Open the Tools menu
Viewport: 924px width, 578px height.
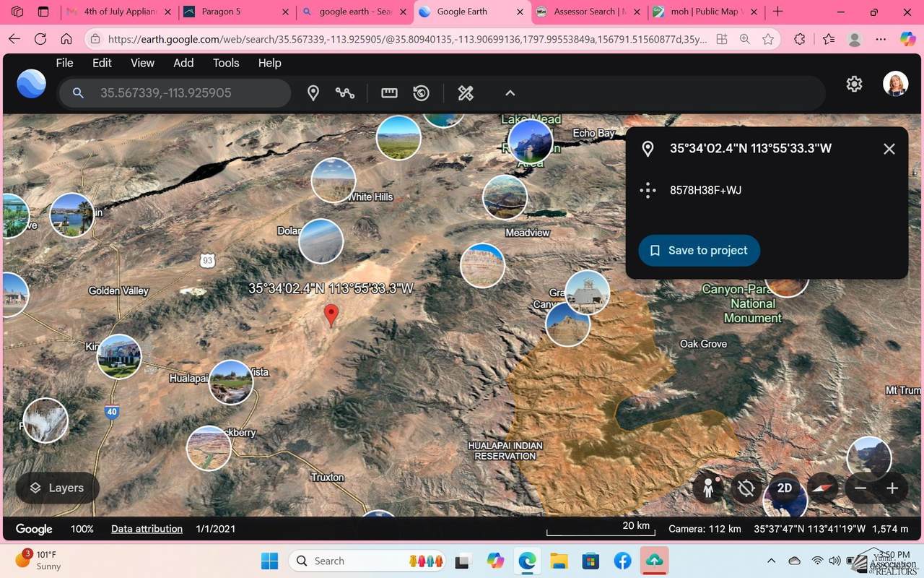(x=226, y=63)
